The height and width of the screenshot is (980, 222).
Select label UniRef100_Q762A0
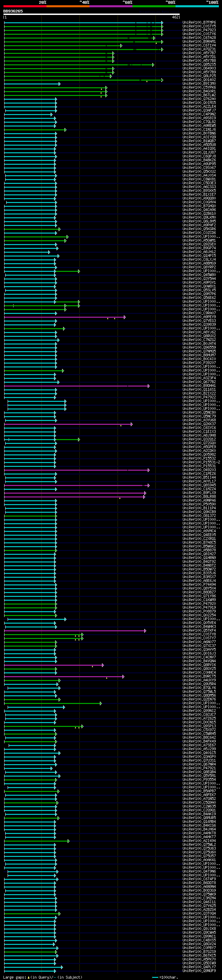pyautogui.click(x=199, y=99)
